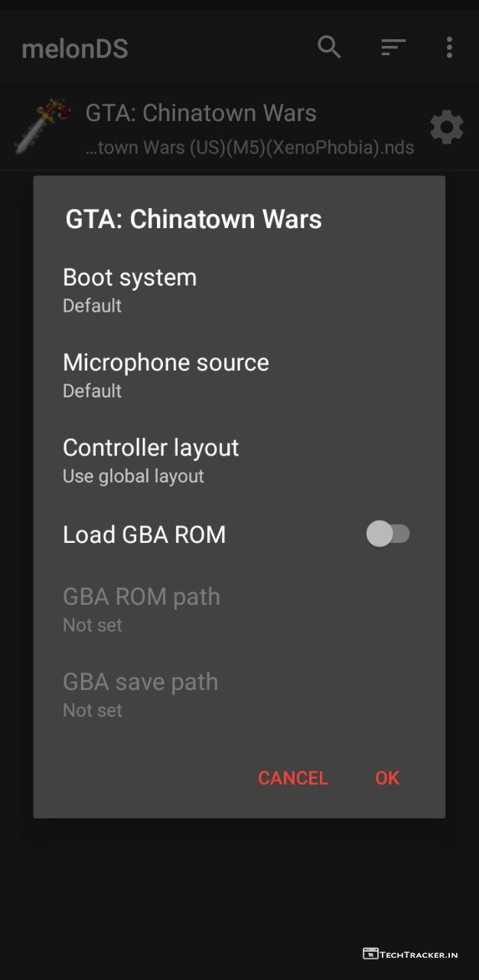Viewport: 479px width, 980px height.
Task: Open the three-dot overflow menu
Action: pyautogui.click(x=449, y=47)
